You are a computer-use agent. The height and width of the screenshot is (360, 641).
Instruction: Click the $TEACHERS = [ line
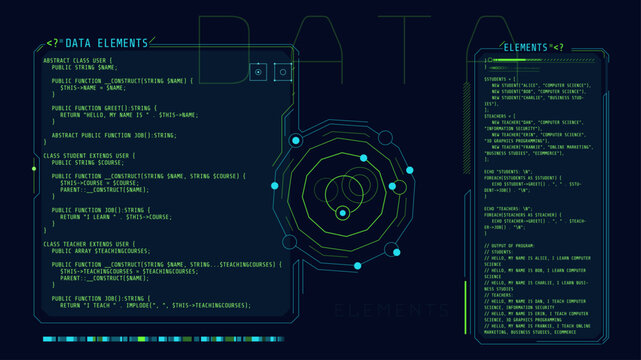pyautogui.click(x=500, y=116)
